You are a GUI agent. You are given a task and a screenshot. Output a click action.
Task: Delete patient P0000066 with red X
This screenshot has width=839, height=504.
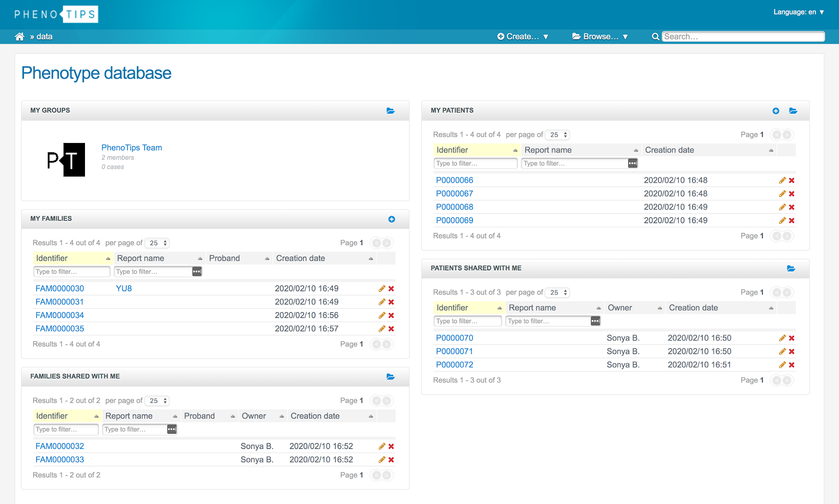(x=792, y=180)
